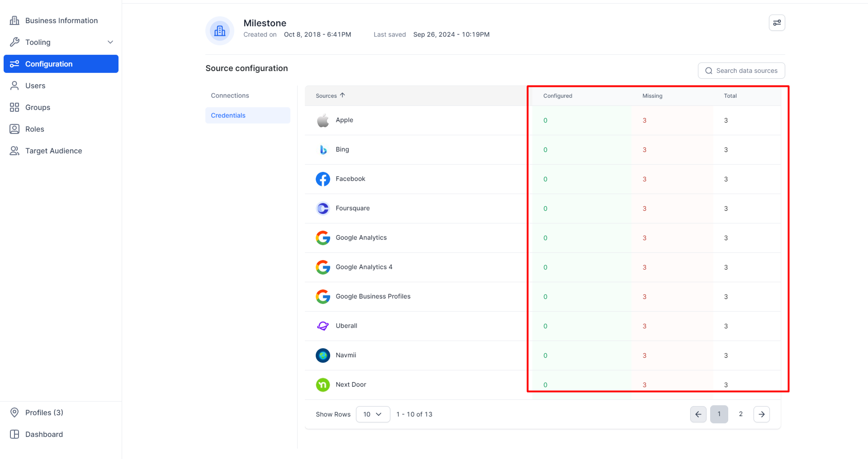868x459 pixels.
Task: Open settings sliders button near Milestone header
Action: tap(777, 23)
